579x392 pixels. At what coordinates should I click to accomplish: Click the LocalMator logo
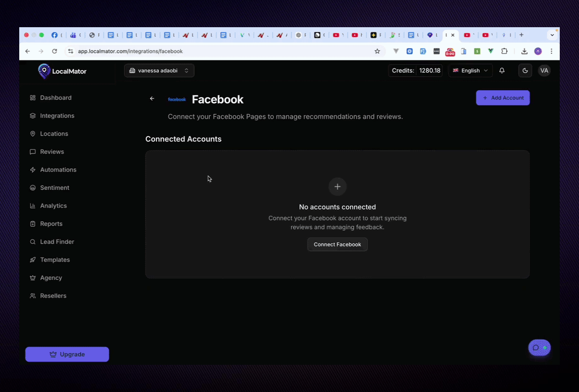click(62, 71)
